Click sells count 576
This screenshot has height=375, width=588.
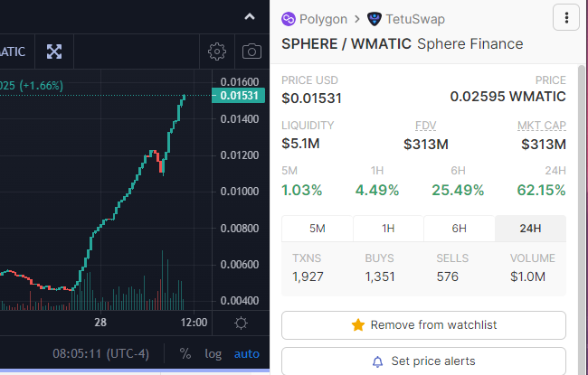click(448, 277)
